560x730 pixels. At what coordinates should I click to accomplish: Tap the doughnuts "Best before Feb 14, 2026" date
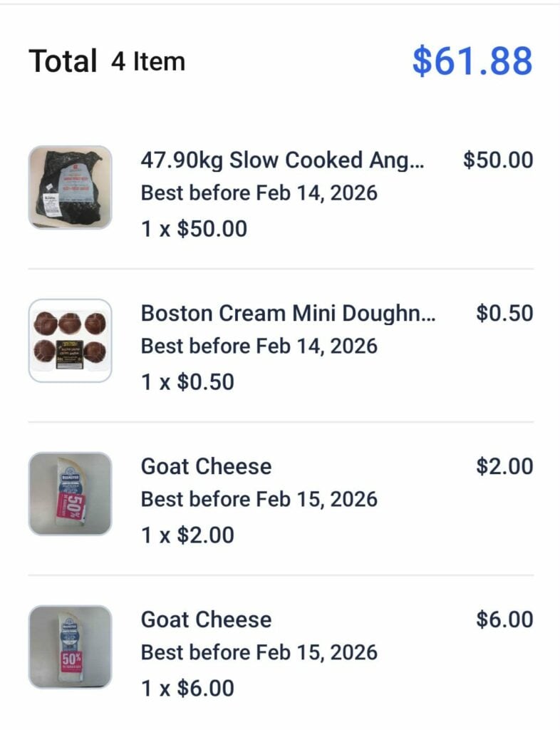coord(259,346)
